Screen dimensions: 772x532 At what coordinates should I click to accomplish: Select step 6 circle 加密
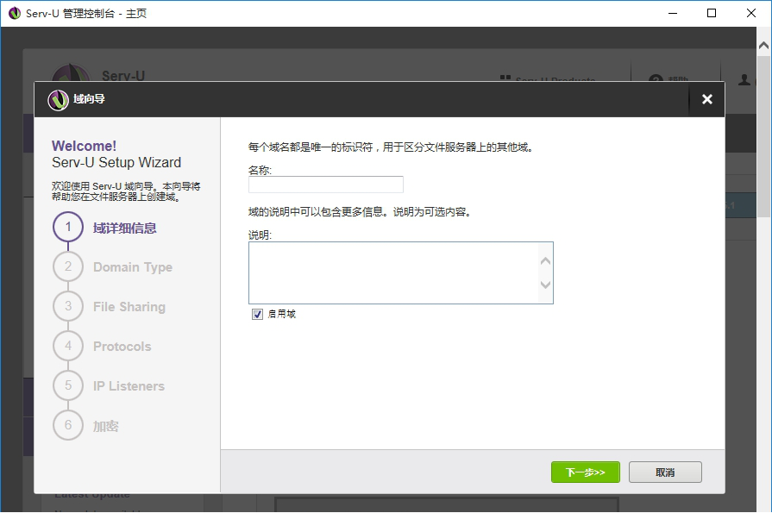click(68, 425)
